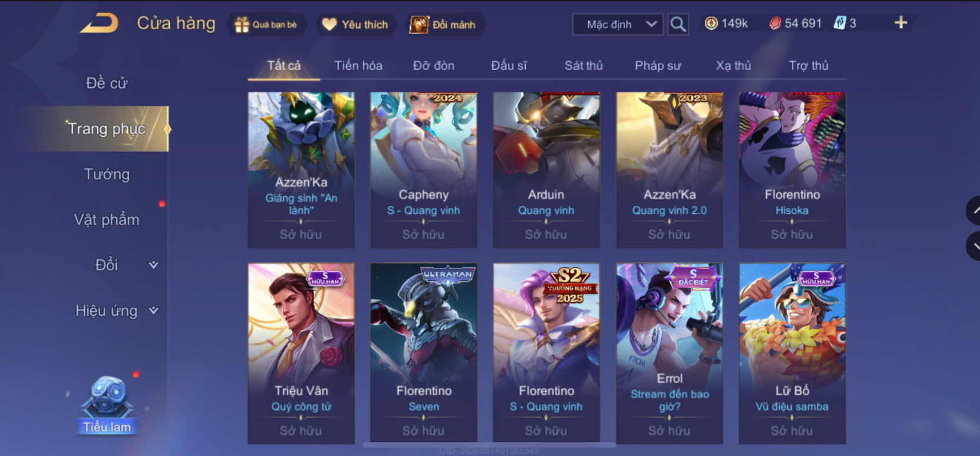Screen dimensions: 980x456
Task: Open Yêu thích heart favorites
Action: click(355, 25)
